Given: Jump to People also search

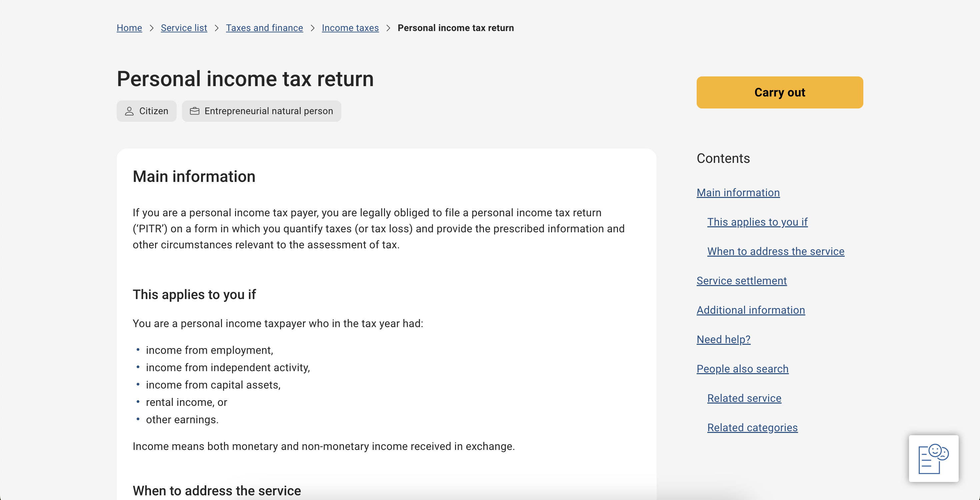Looking at the screenshot, I should (x=742, y=368).
